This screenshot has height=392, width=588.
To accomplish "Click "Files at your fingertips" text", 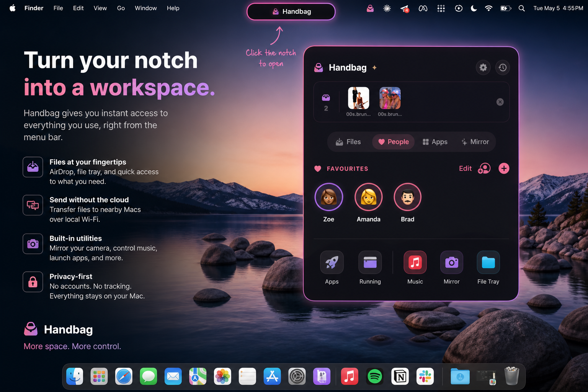I will tap(88, 162).
